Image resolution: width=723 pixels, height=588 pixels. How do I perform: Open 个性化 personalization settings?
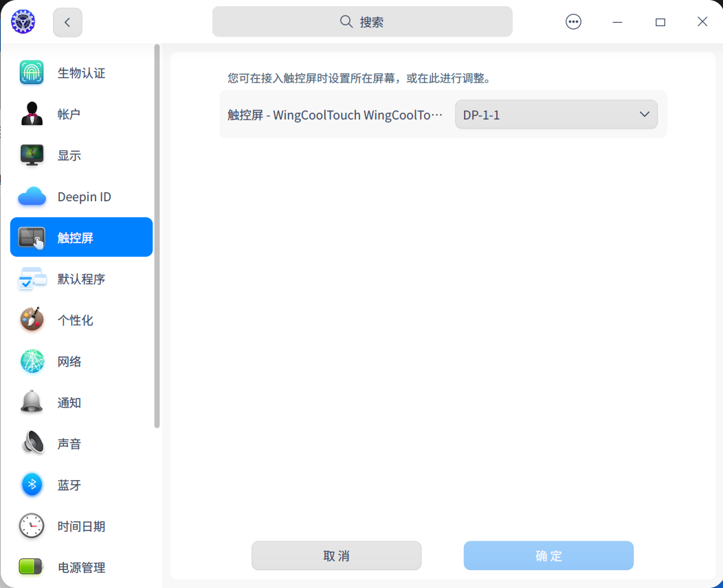click(x=80, y=319)
